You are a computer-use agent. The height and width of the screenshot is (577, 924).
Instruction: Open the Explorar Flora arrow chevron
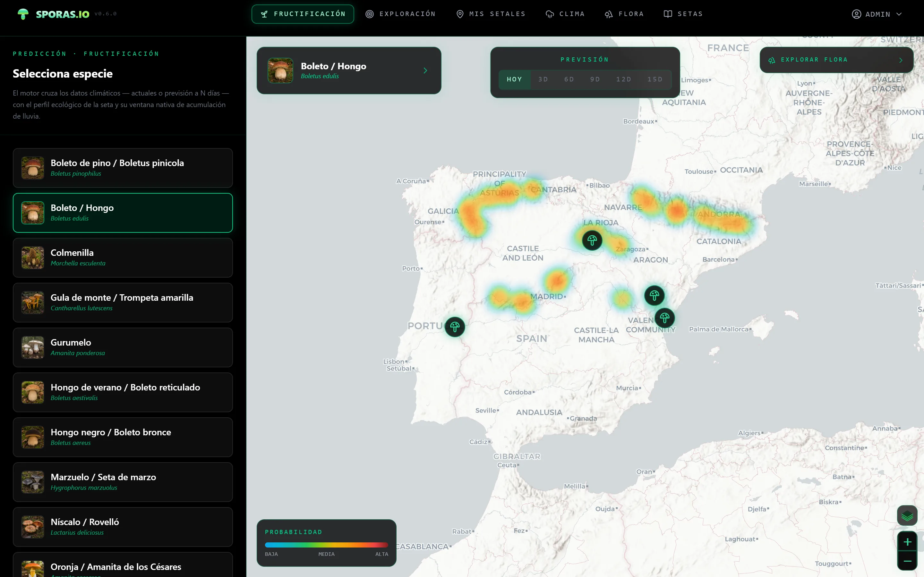pyautogui.click(x=901, y=60)
